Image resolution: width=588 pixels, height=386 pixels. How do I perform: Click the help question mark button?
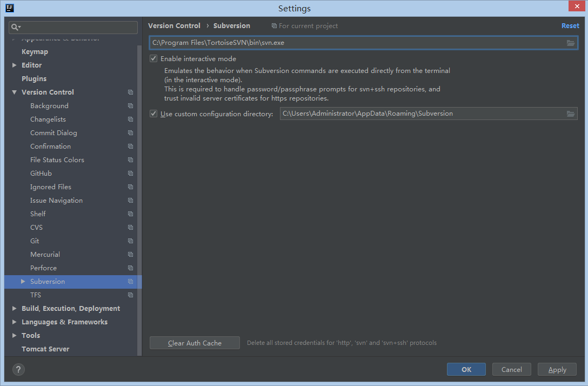[19, 369]
